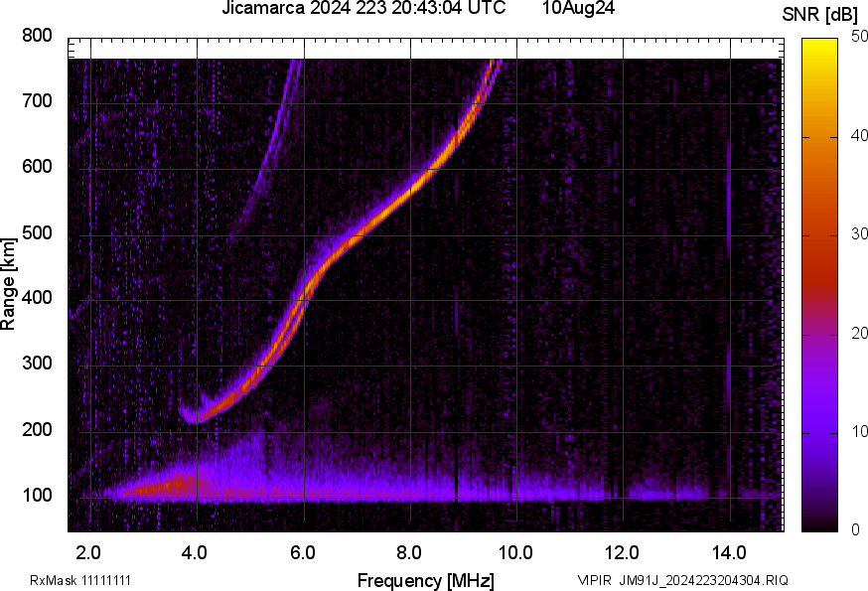The width and height of the screenshot is (868, 591).
Task: Click the colorbar tick label "0"
Action: tap(855, 530)
